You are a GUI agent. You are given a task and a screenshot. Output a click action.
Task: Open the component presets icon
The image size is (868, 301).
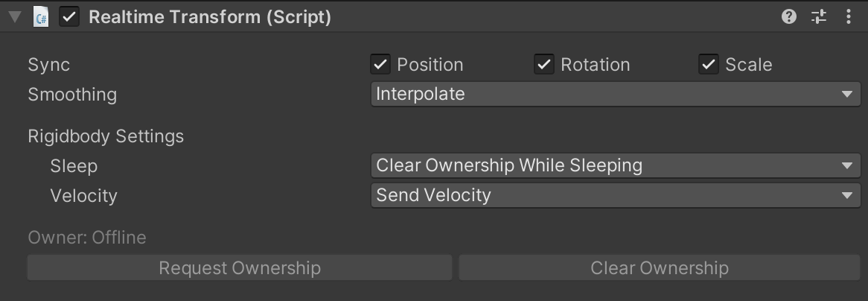(x=819, y=17)
